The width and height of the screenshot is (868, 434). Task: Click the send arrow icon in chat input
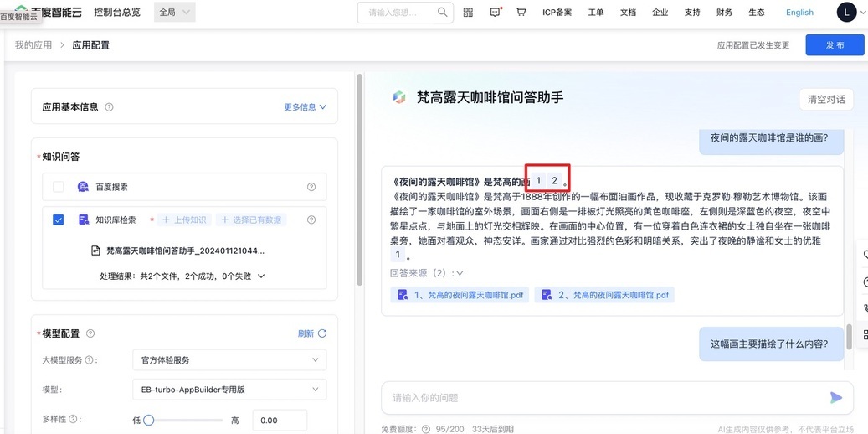click(x=835, y=397)
